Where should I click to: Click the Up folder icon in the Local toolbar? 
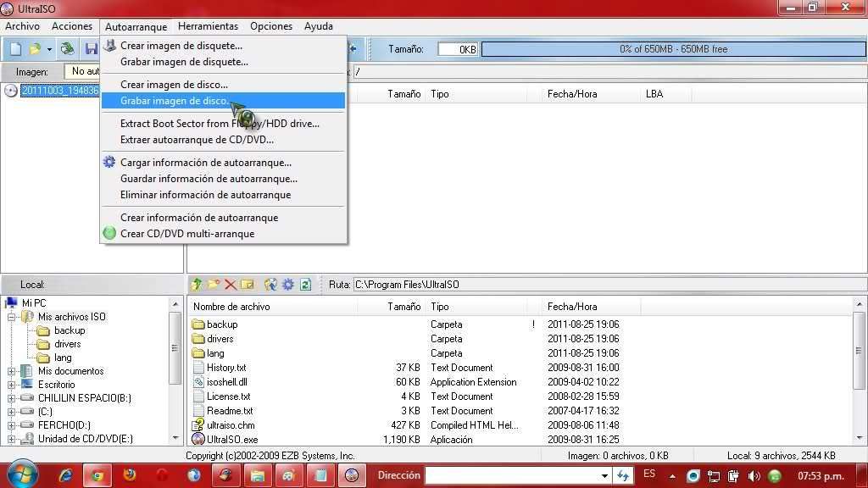click(x=197, y=285)
